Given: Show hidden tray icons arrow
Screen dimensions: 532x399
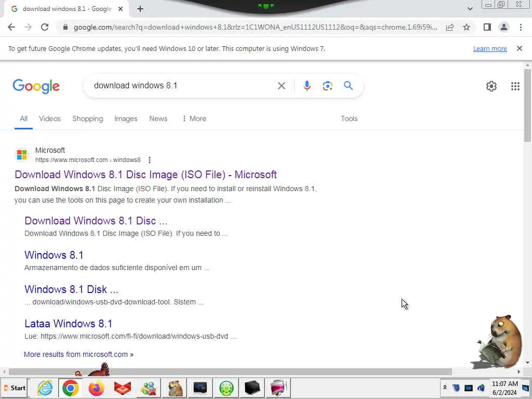Looking at the screenshot, I should (x=445, y=387).
